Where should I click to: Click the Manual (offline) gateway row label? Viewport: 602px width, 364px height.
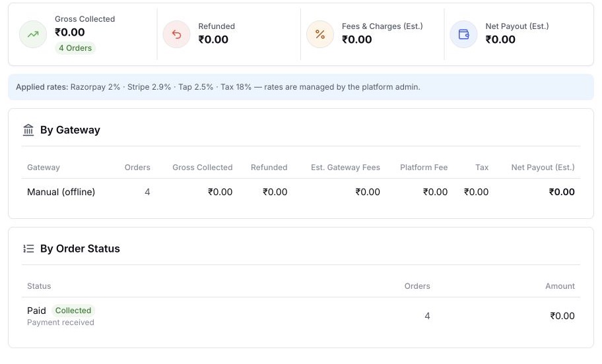[61, 192]
